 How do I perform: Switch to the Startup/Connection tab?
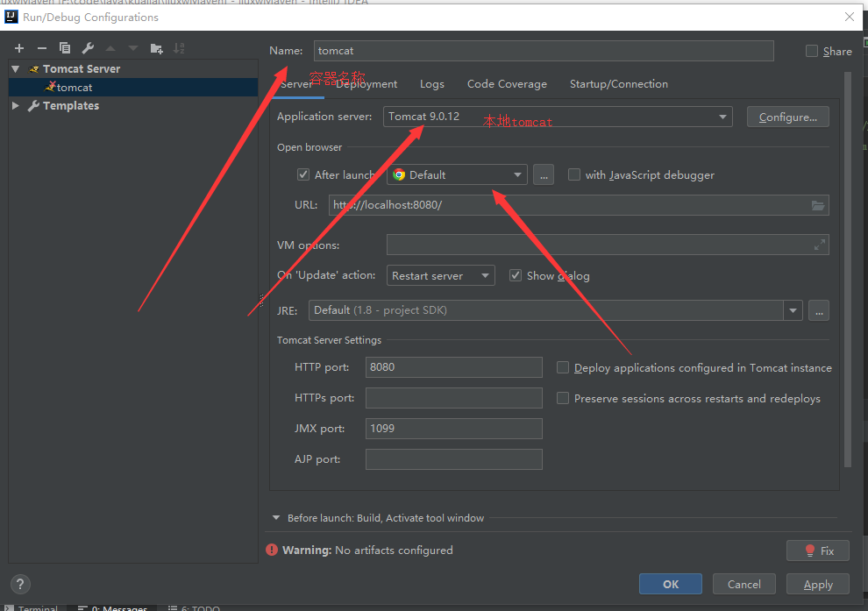click(x=618, y=84)
